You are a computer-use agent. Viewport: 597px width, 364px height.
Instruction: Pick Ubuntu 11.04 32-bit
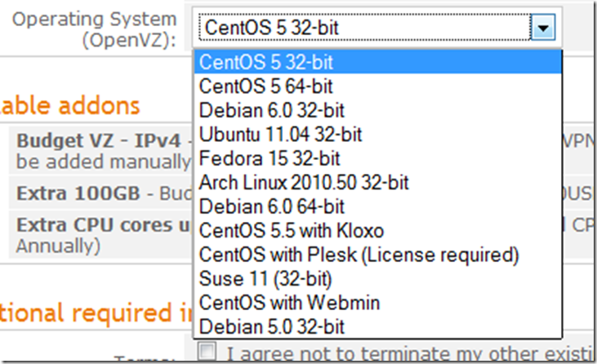click(x=377, y=134)
